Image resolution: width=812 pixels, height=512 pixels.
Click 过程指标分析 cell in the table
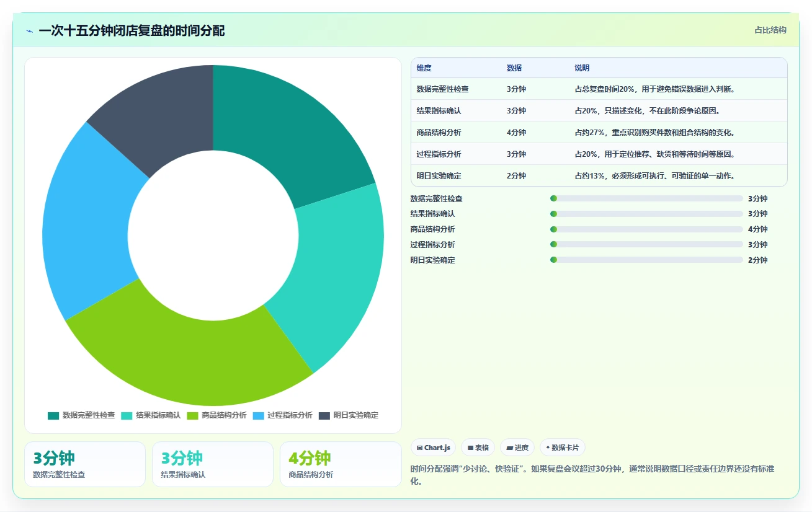439,154
